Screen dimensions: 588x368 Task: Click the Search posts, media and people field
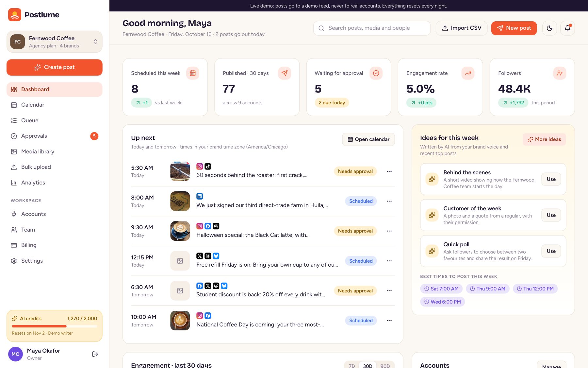coord(372,28)
